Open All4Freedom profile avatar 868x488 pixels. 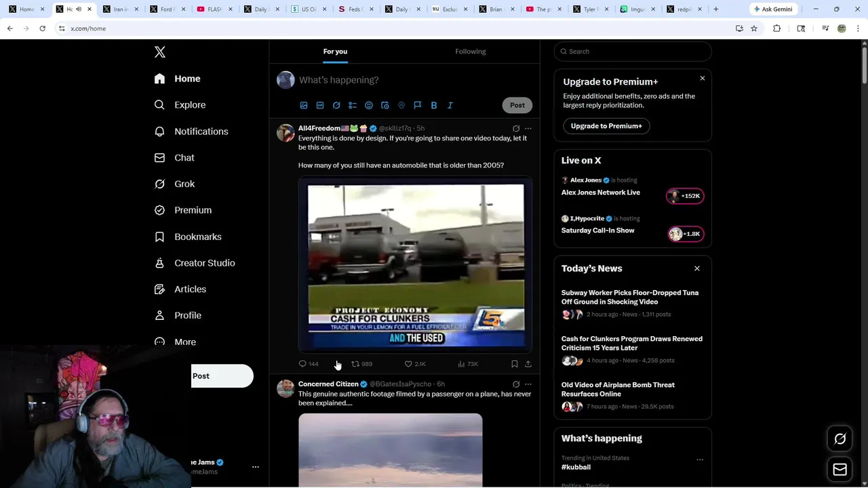285,133
